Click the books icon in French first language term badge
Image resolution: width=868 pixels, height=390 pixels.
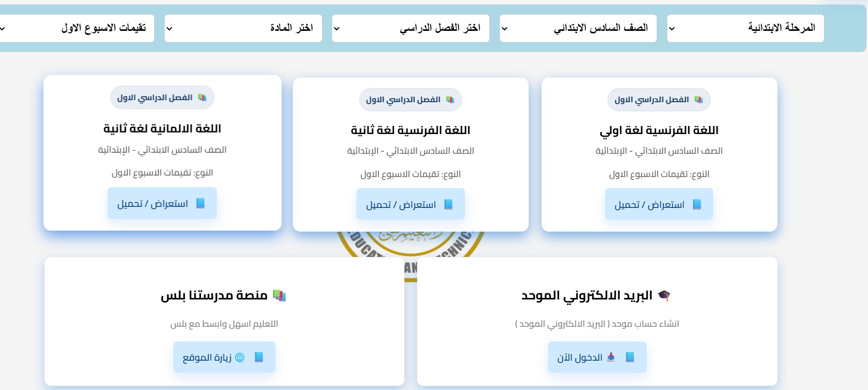[x=699, y=100]
